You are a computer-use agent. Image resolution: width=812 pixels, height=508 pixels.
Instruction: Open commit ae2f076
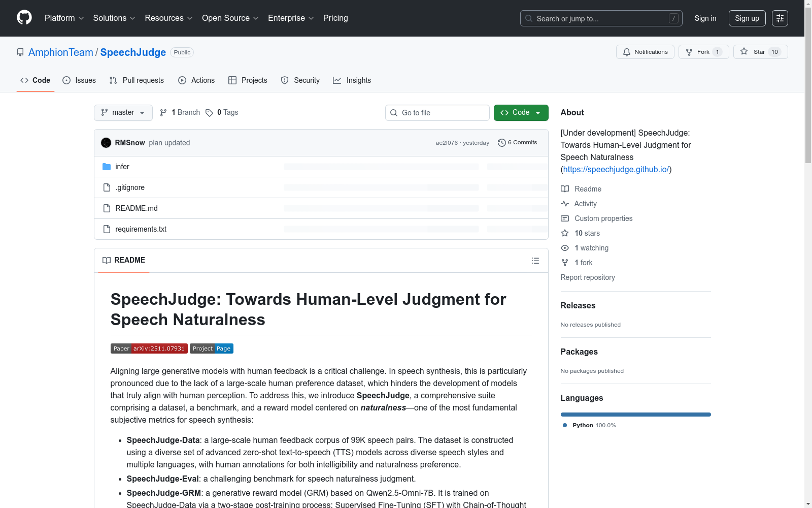447,143
